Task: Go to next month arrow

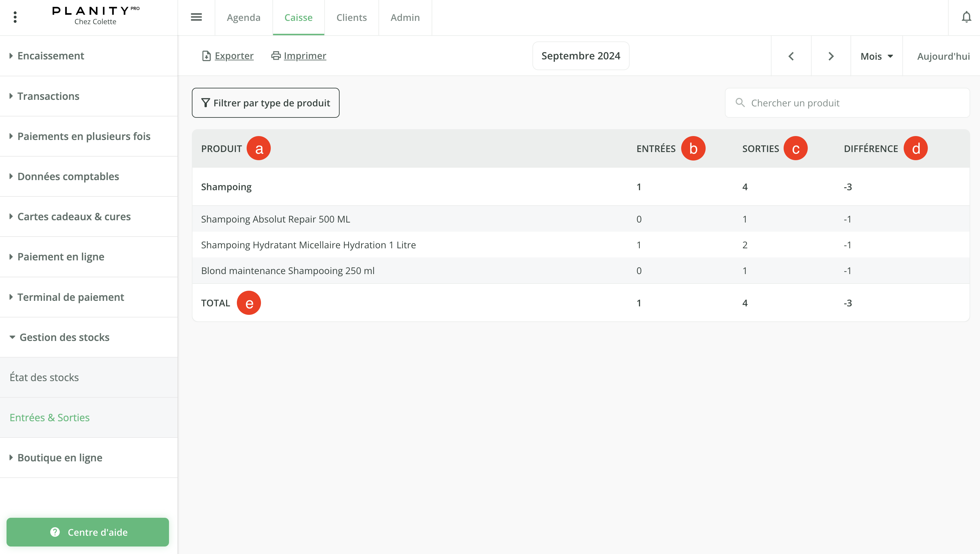Action: click(x=831, y=56)
